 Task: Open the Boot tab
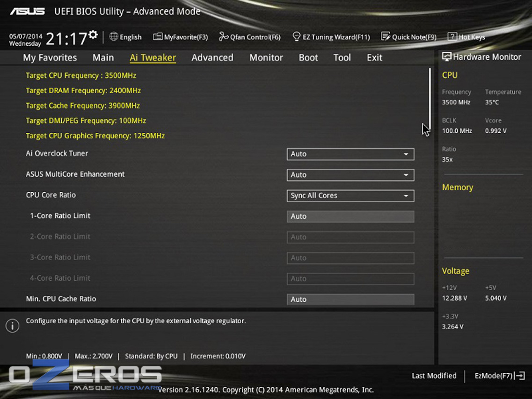click(308, 58)
